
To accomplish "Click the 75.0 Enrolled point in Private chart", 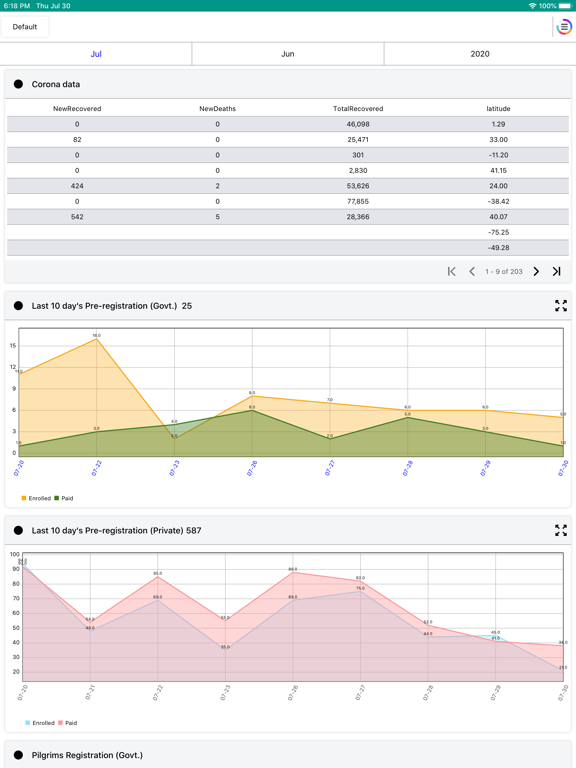I will tap(360, 591).
